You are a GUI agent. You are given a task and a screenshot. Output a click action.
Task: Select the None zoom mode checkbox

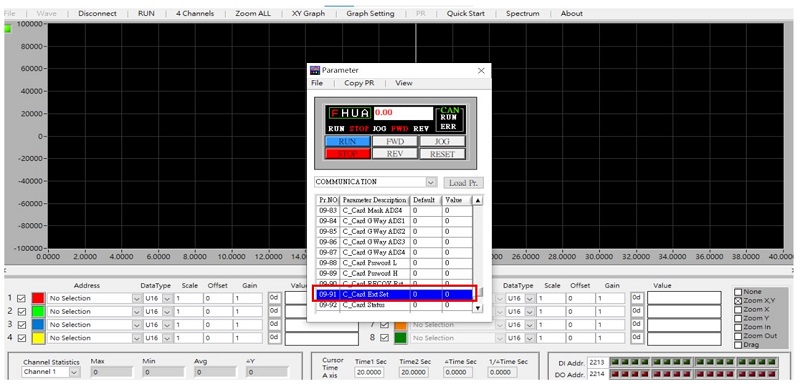738,292
